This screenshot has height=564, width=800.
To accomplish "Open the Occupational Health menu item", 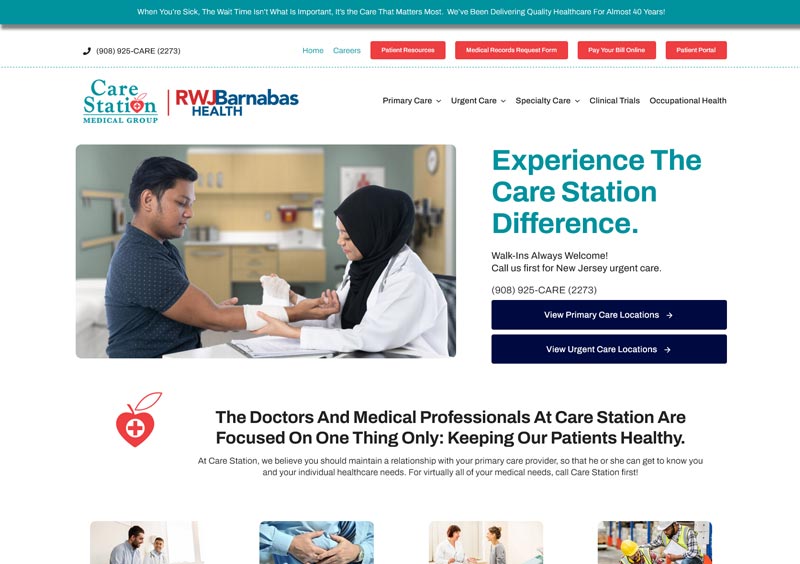I will pyautogui.click(x=688, y=101).
